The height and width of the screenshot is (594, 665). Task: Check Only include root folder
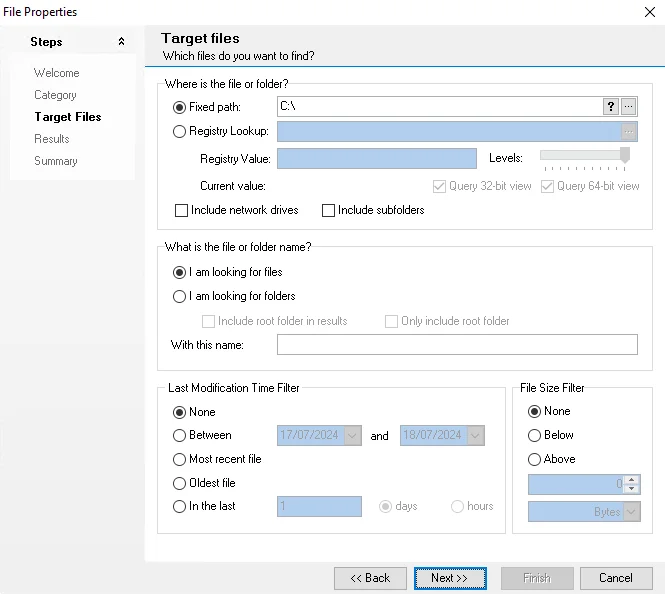pyautogui.click(x=391, y=321)
